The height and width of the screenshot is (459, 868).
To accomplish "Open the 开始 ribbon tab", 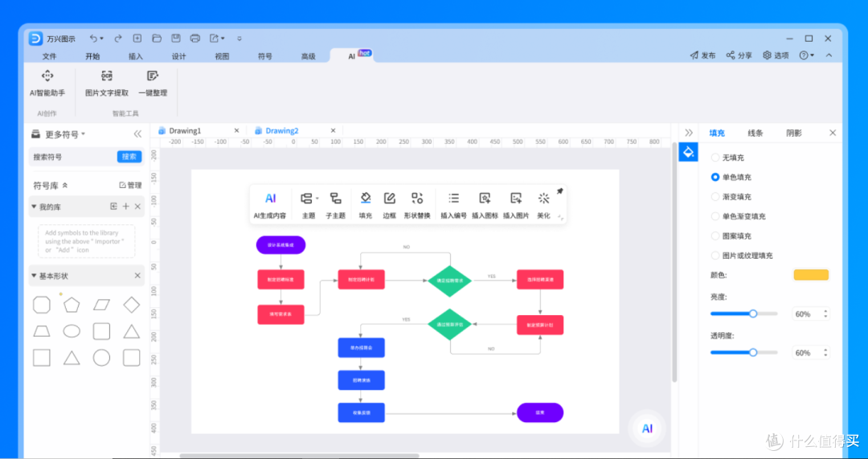I will pyautogui.click(x=92, y=56).
